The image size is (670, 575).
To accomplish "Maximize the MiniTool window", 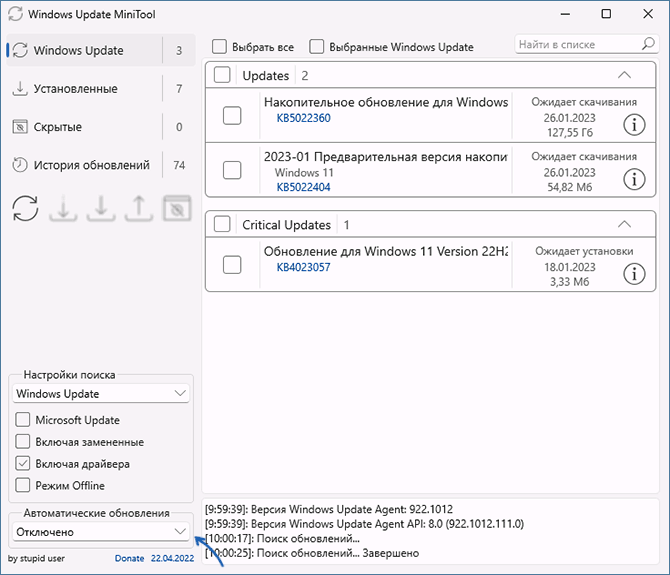I will (x=606, y=14).
